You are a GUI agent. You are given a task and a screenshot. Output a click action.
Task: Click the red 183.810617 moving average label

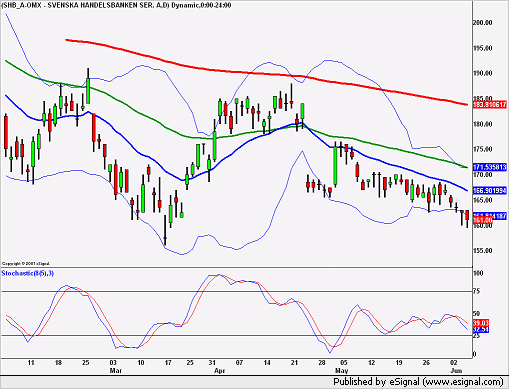pyautogui.click(x=490, y=105)
